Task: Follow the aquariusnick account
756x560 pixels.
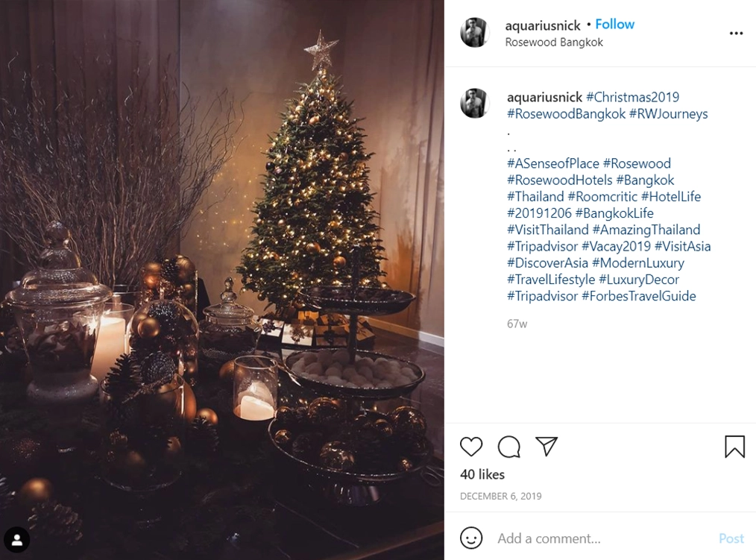Action: 615,24
